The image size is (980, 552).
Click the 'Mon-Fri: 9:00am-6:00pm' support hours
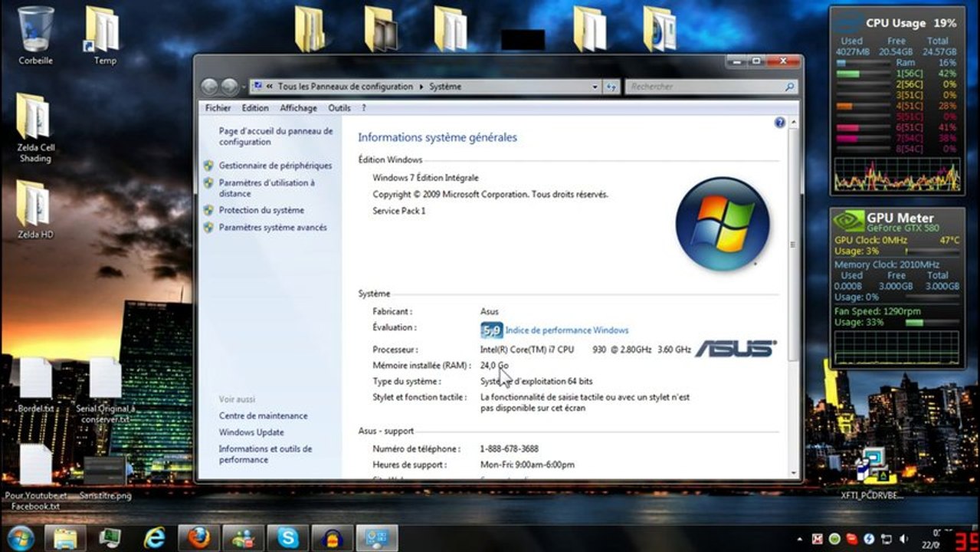tap(527, 465)
